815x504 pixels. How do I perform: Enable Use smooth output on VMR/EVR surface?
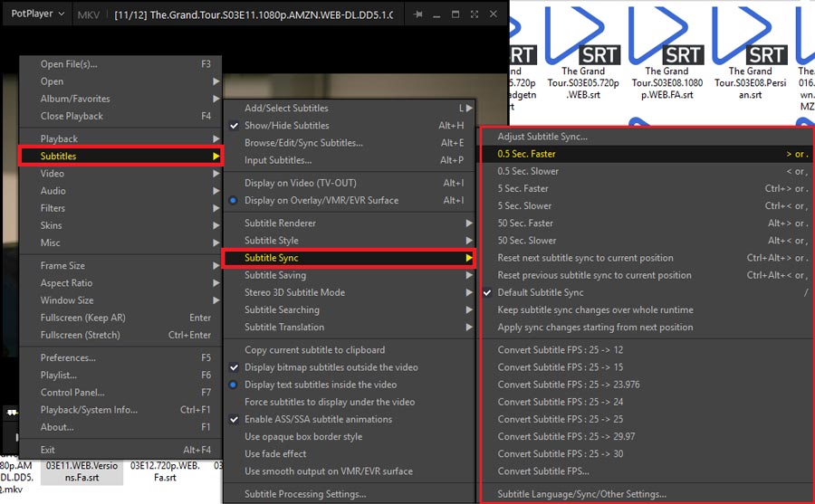[350, 471]
